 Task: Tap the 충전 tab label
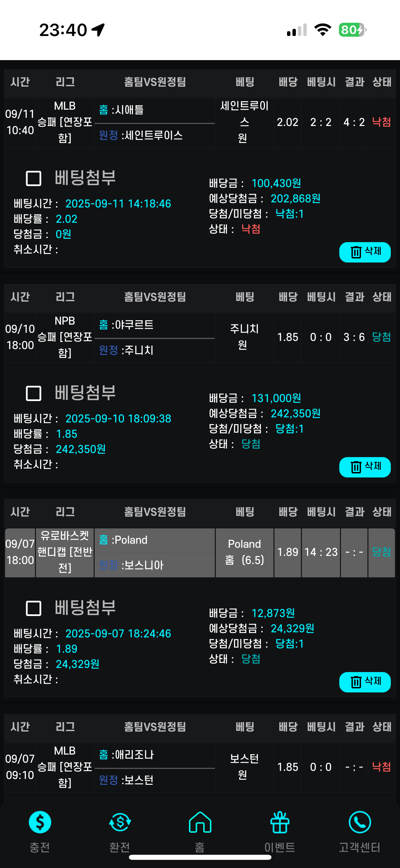40,847
